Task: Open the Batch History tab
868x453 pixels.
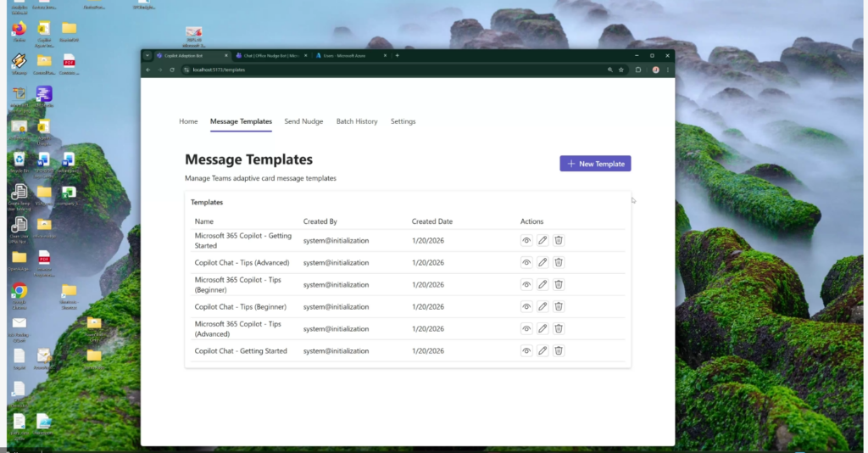Action: 357,121
